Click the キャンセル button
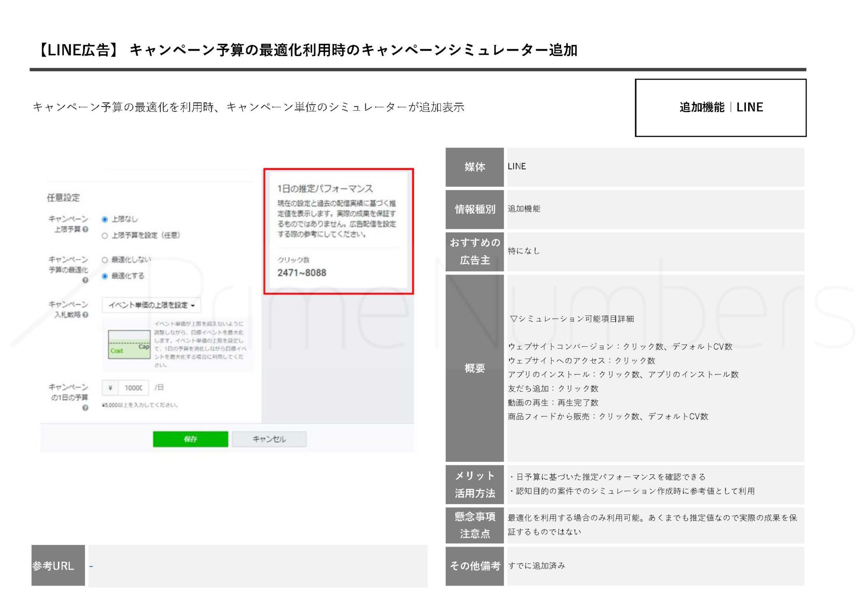 point(269,439)
